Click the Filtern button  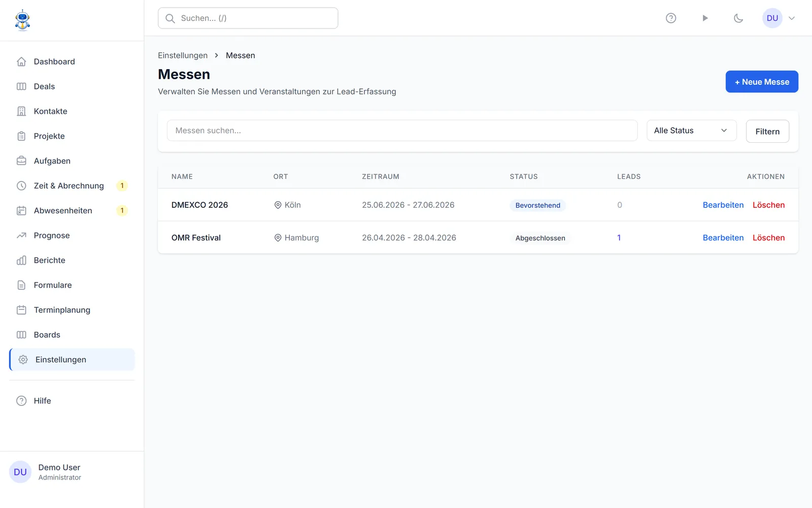[x=767, y=131]
